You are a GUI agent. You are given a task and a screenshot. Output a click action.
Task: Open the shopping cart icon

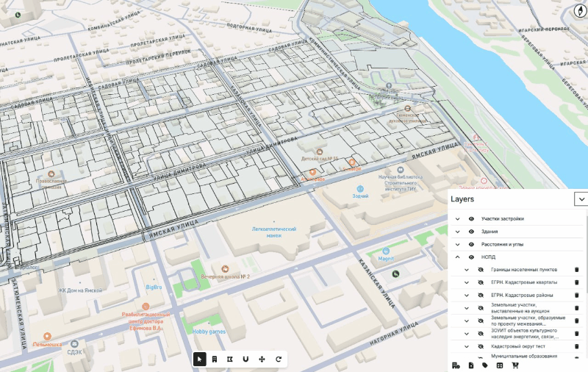click(514, 365)
